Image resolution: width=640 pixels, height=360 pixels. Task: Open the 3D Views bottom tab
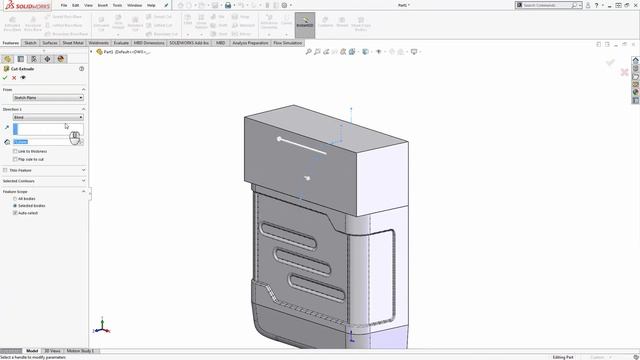[52, 351]
